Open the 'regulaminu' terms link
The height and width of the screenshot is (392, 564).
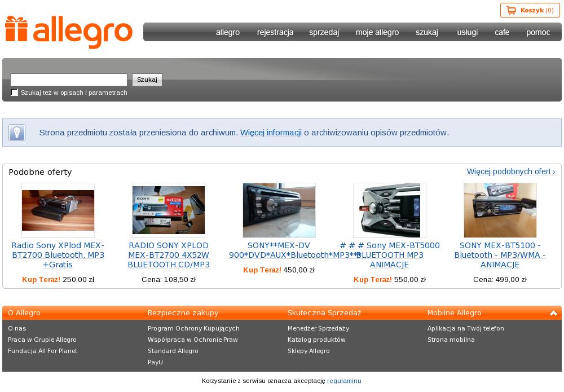tap(344, 381)
